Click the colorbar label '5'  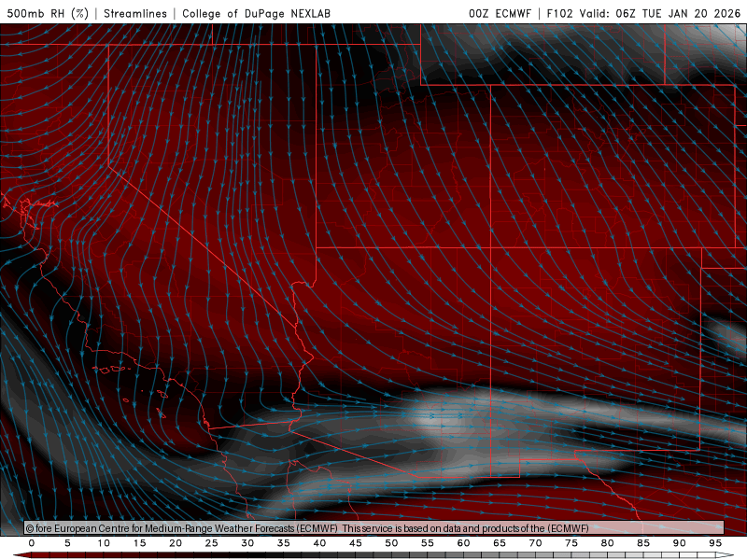(x=67, y=543)
